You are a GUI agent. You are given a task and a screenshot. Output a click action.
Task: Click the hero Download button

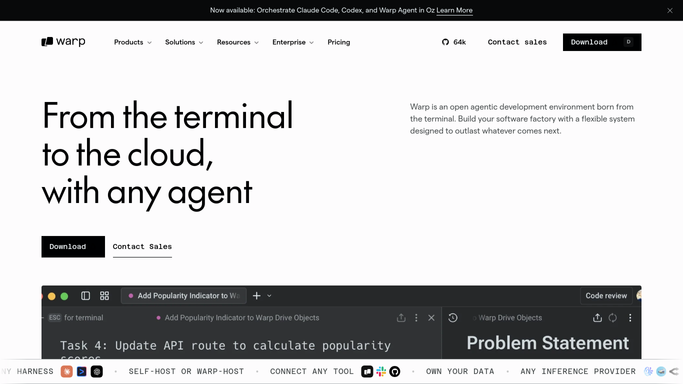pos(73,246)
